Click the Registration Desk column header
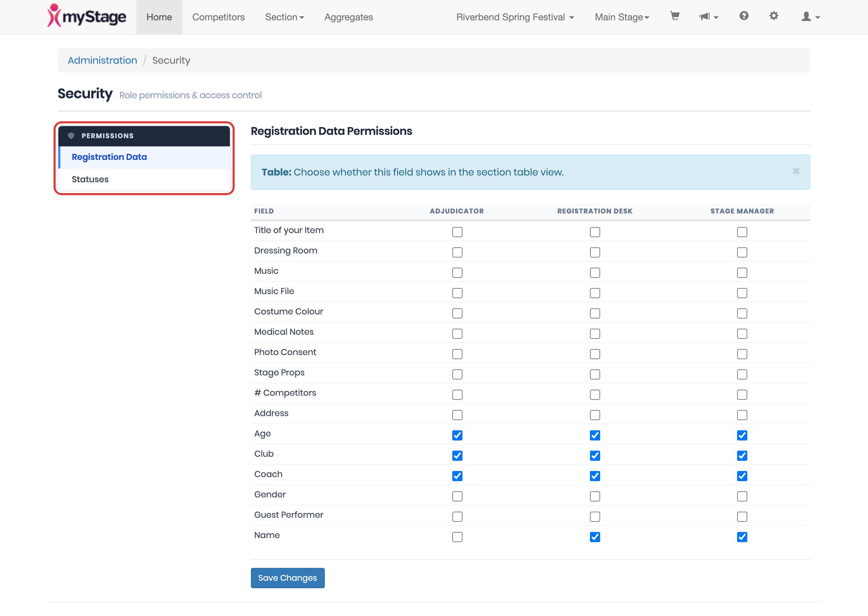This screenshot has width=868, height=616. (595, 211)
